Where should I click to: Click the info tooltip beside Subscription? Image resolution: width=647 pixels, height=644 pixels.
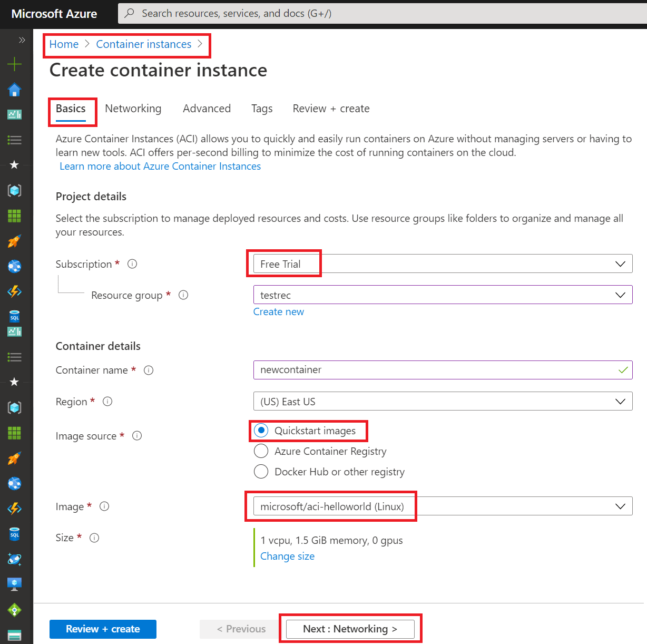pos(132,264)
